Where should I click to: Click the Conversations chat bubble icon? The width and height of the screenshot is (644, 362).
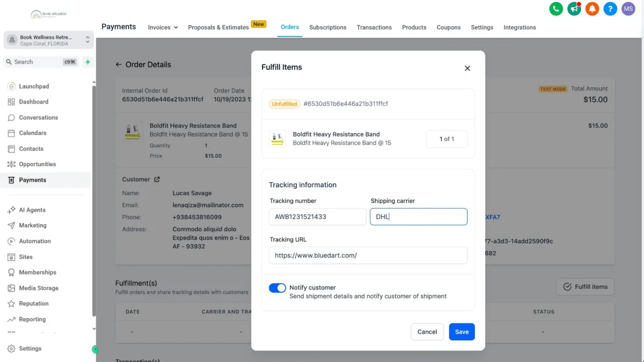coord(11,117)
